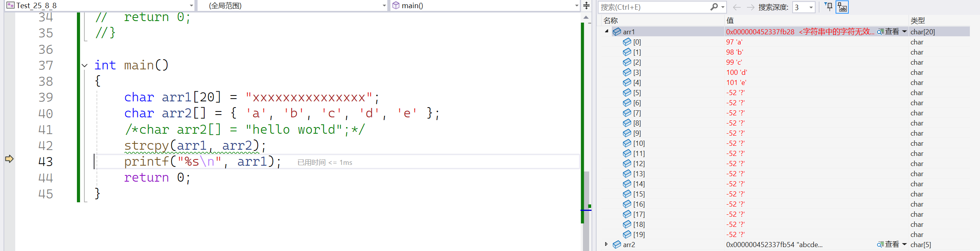Click 查看 visualizer for arr1
Screen dimensions: 980x251
coord(888,32)
